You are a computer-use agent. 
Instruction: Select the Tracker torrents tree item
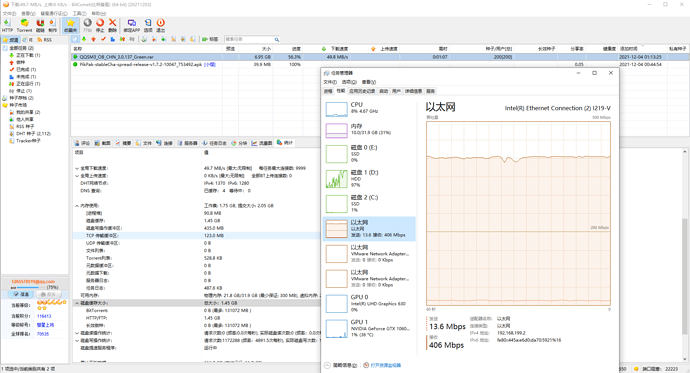tap(28, 141)
